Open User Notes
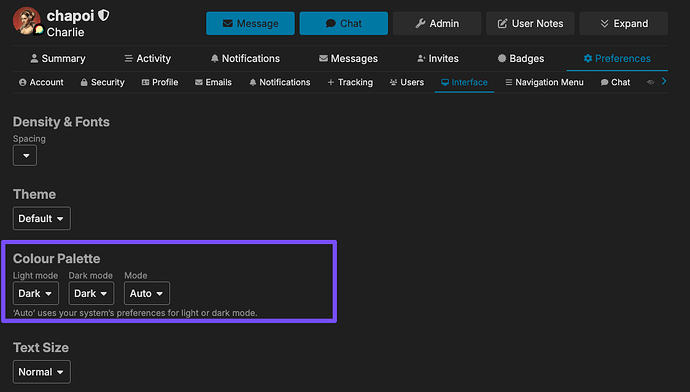Viewport: 690px width, 392px height. [530, 23]
